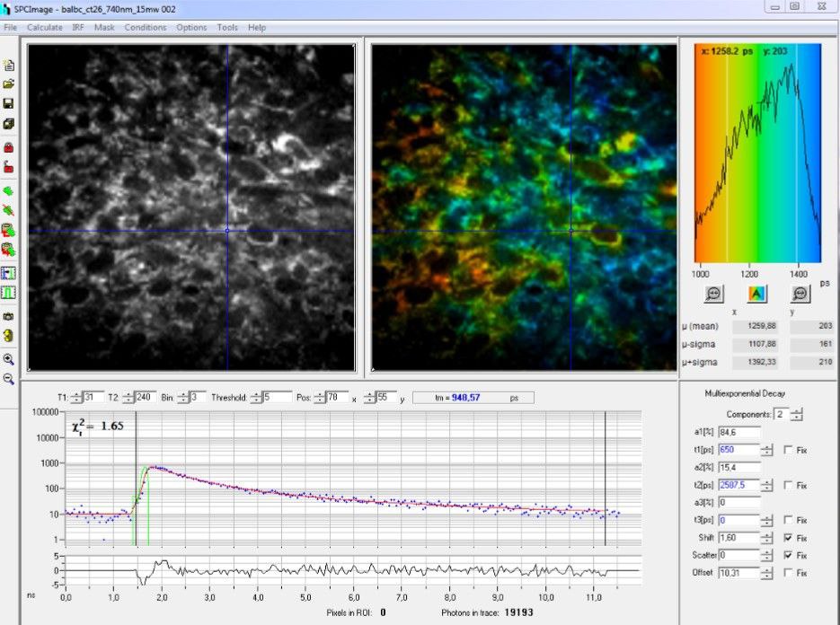
Task: Open the Calculate menu
Action: pos(45,28)
